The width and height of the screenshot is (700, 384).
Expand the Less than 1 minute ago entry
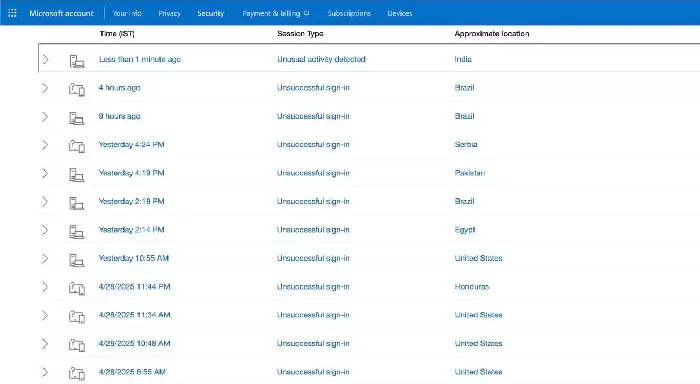[x=45, y=59]
